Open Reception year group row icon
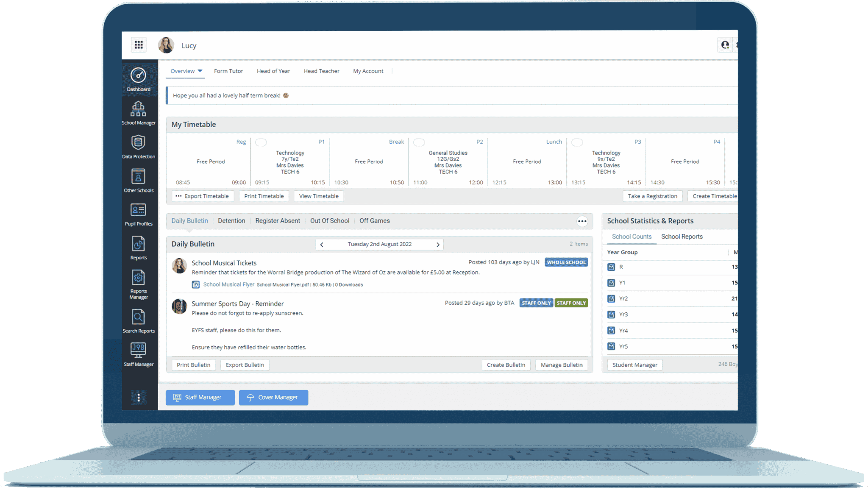Image resolution: width=868 pixels, height=490 pixels. coord(611,267)
